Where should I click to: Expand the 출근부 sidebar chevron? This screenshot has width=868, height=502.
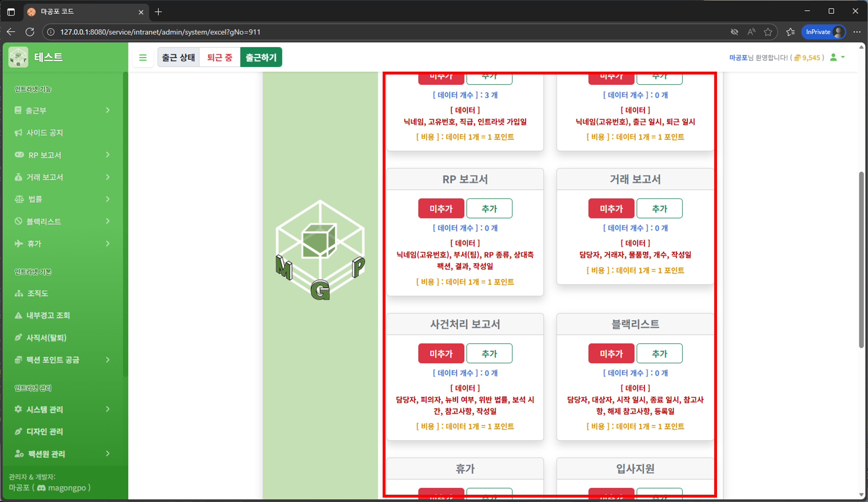click(108, 110)
